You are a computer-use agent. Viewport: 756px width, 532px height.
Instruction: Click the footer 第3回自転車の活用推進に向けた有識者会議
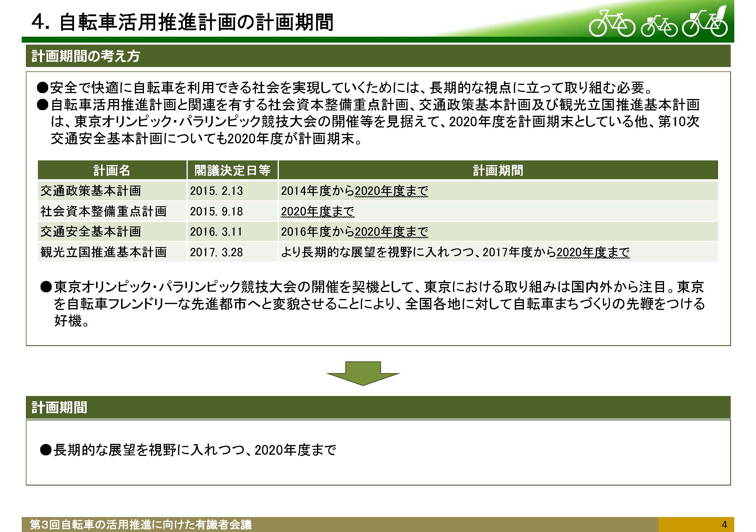141,525
